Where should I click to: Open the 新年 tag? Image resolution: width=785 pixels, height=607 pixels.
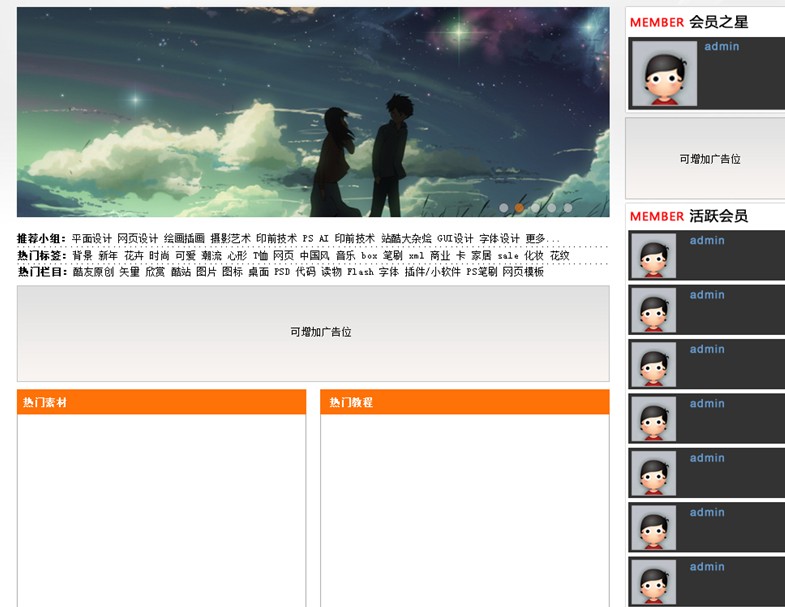[108, 255]
